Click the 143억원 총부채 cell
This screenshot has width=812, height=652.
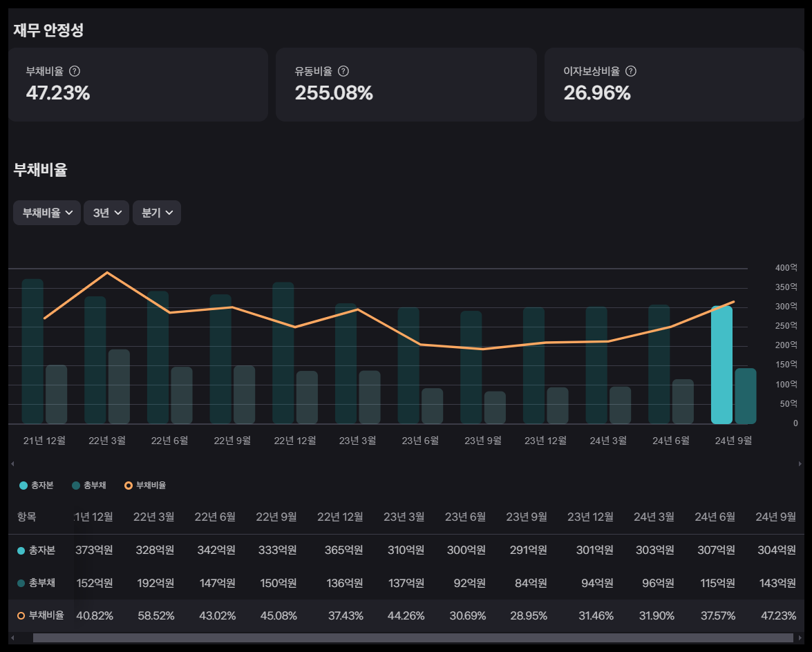pyautogui.click(x=778, y=583)
